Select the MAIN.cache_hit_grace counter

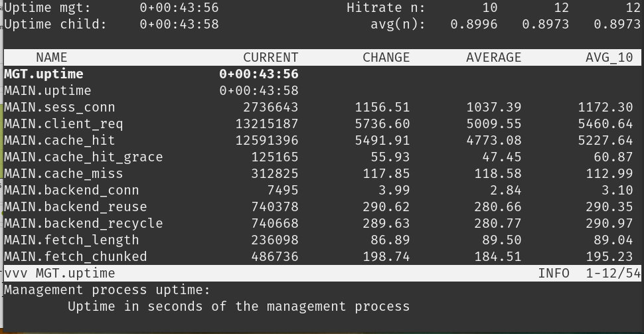point(84,157)
